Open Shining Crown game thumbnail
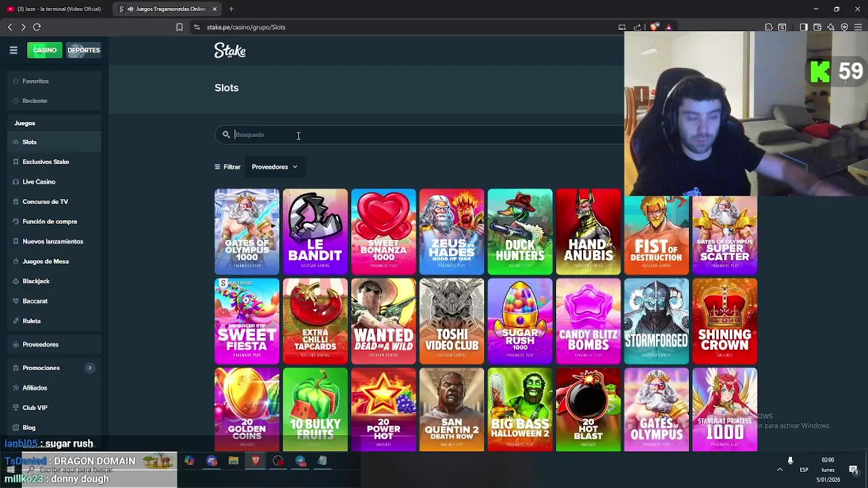Viewport: 868px width, 488px height. 725,321
